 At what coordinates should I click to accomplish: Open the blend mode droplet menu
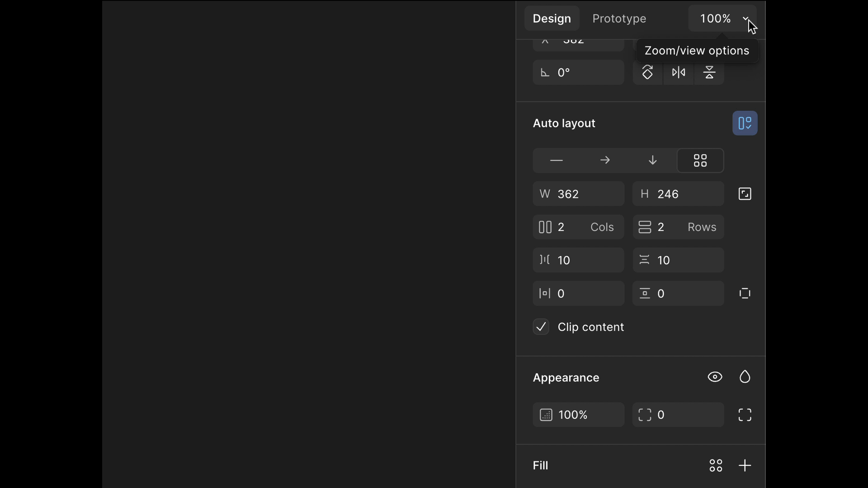[745, 377]
